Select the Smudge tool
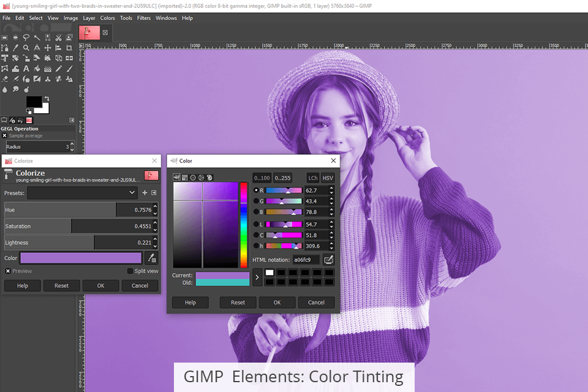Screen dimensions: 588x392 [15, 89]
